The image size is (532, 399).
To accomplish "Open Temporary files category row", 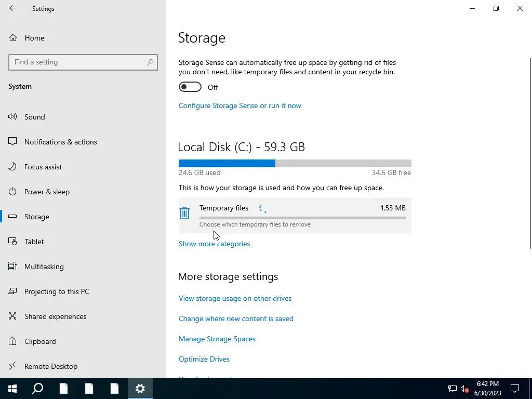I will pos(295,215).
